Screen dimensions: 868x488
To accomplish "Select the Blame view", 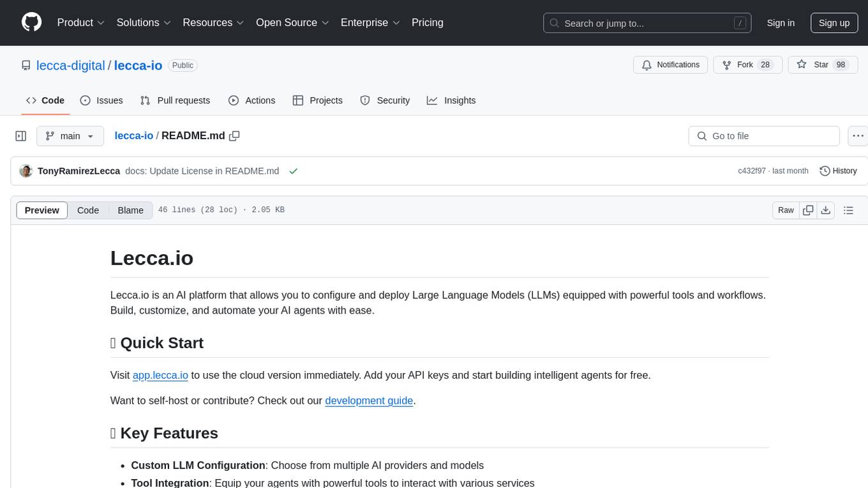I will coord(130,210).
